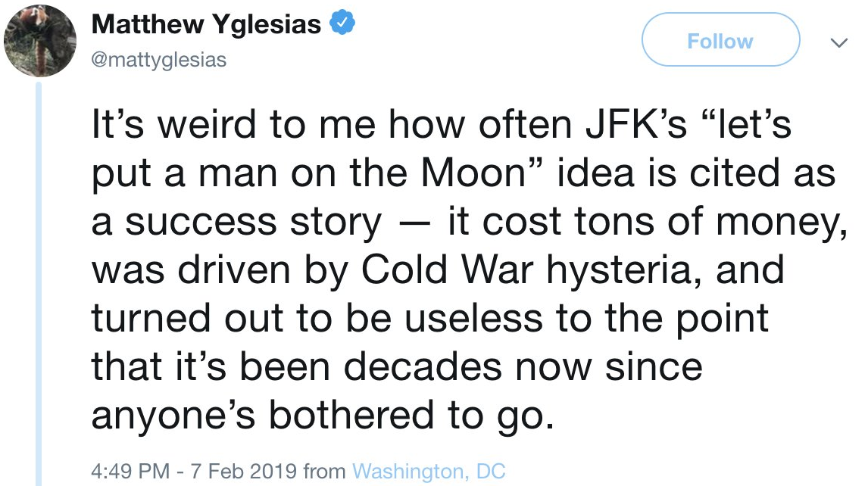
Task: Click the phrase "a success story"
Action: pyautogui.click(x=236, y=223)
